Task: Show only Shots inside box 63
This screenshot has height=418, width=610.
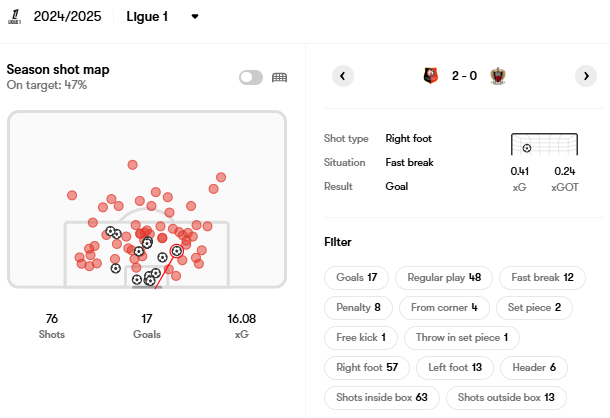Action: click(382, 397)
